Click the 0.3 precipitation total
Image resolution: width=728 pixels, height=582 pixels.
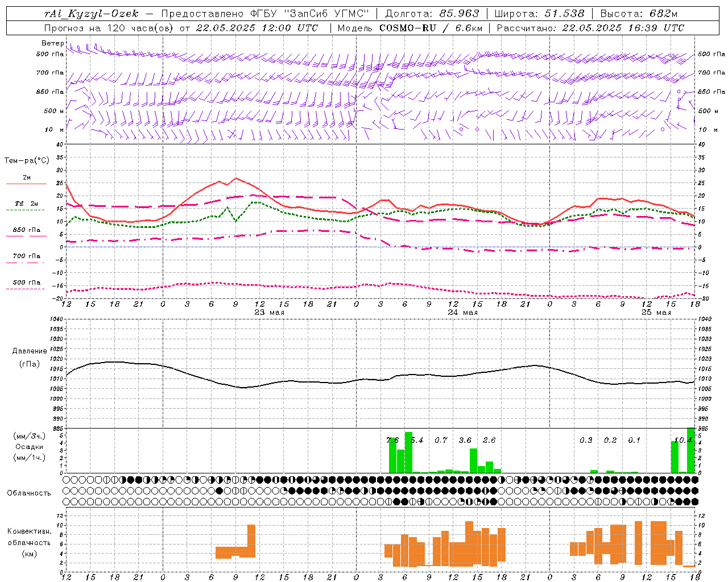click(x=586, y=440)
